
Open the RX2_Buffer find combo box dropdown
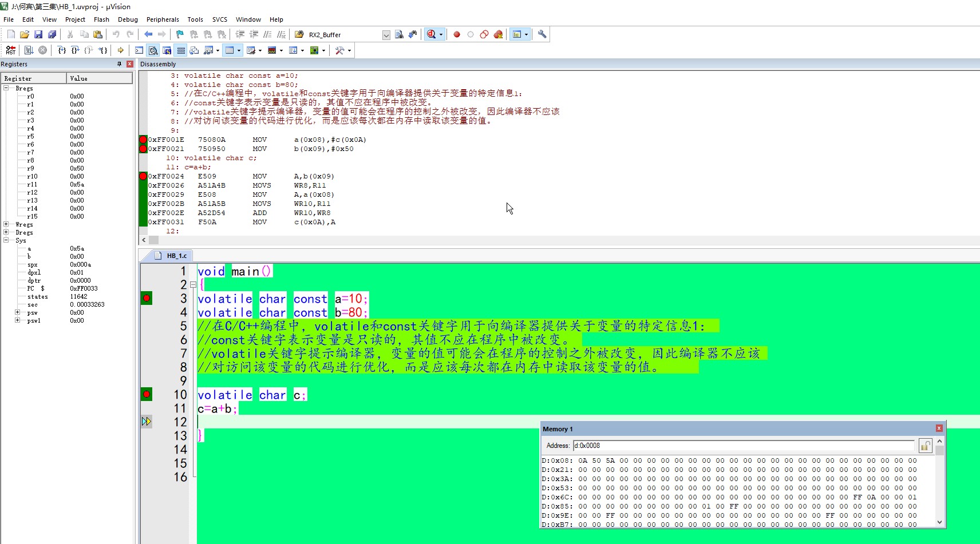pos(386,35)
